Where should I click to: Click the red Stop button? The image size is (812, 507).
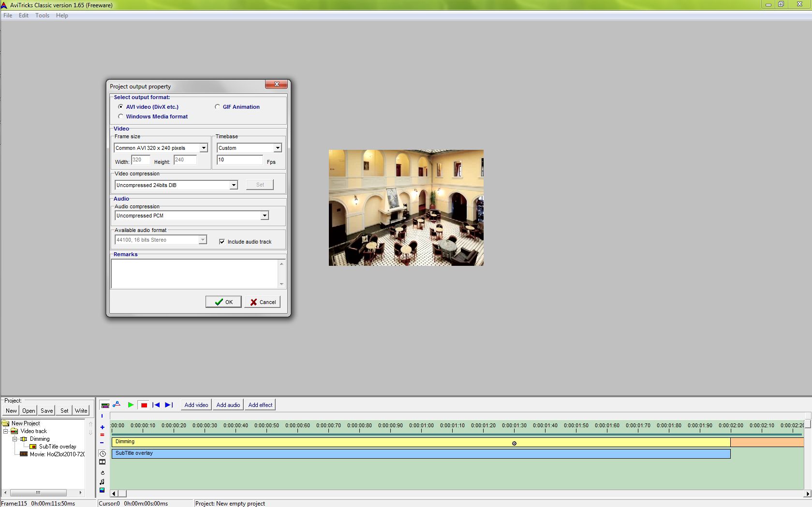(144, 405)
